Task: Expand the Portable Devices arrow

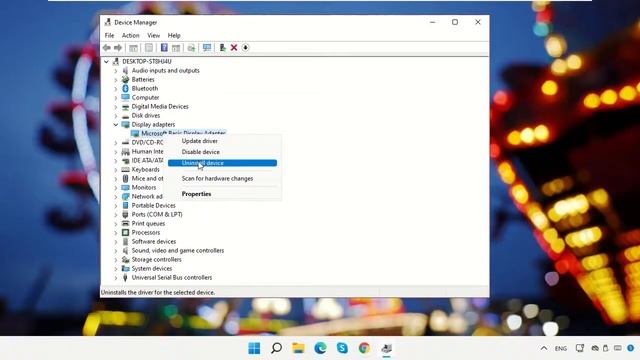Action: [116, 205]
